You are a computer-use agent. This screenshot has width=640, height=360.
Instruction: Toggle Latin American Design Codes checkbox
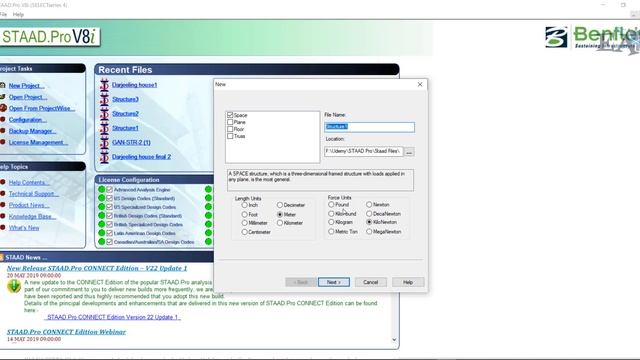109,233
